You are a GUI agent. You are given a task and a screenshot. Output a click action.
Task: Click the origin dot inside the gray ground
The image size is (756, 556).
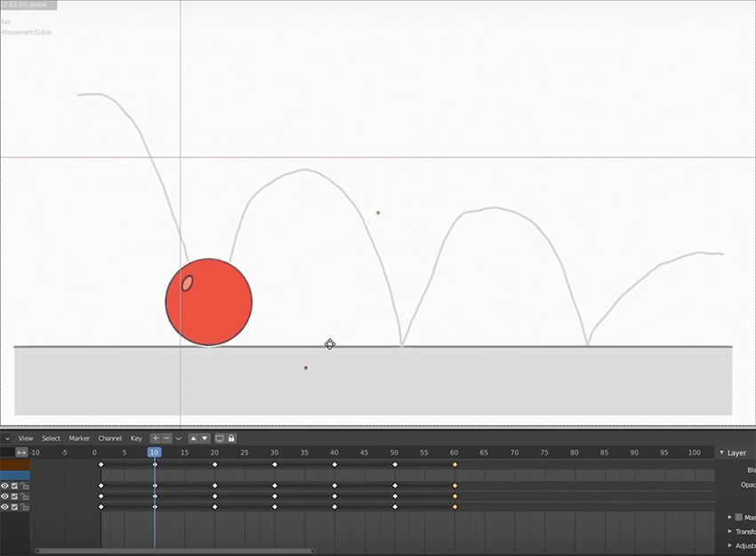306,368
